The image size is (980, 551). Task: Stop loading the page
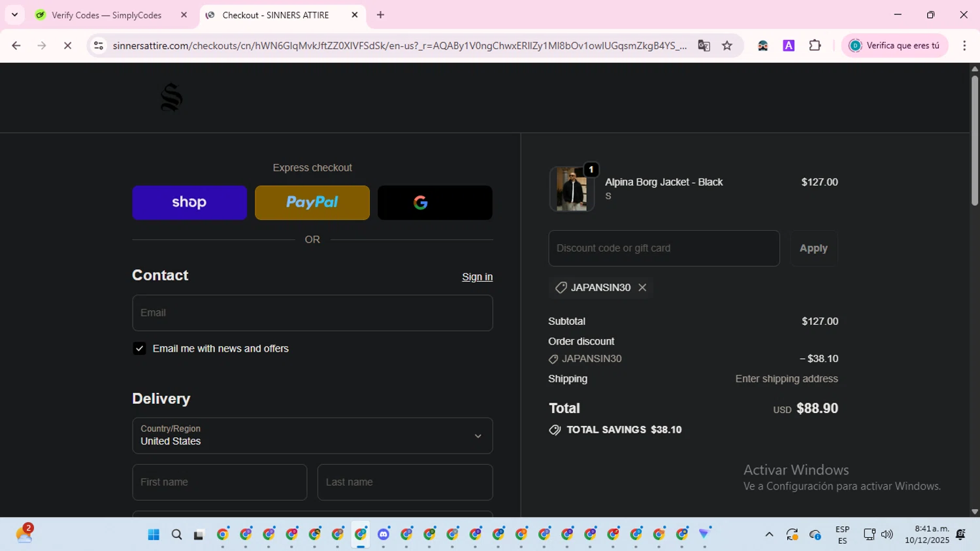point(67,46)
